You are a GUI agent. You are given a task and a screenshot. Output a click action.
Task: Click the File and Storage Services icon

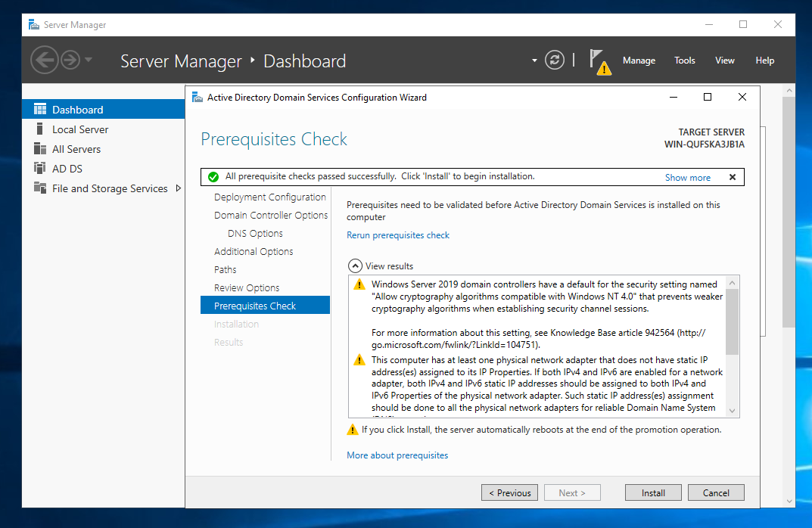40,188
